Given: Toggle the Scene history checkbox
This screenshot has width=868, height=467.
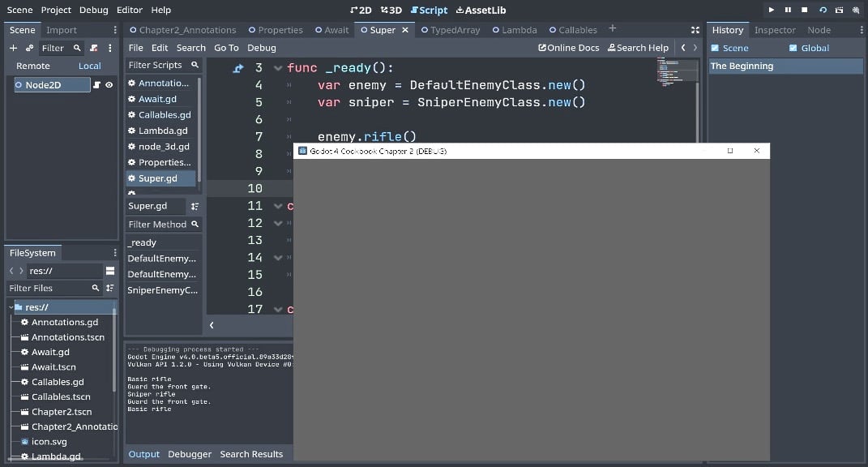Looking at the screenshot, I should 715,48.
